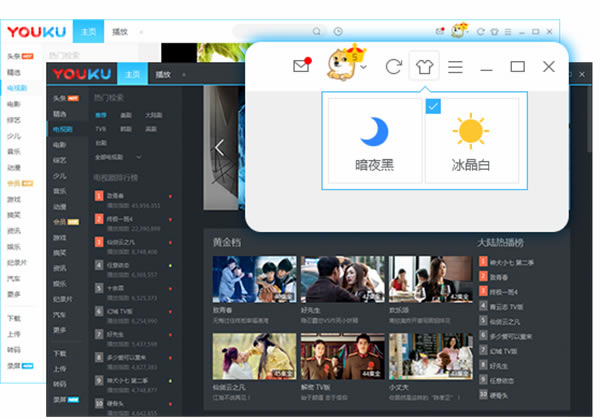This screenshot has height=419, width=600.
Task: Expand the 全部电视剧 dropdown in dark window
Action: point(118,157)
